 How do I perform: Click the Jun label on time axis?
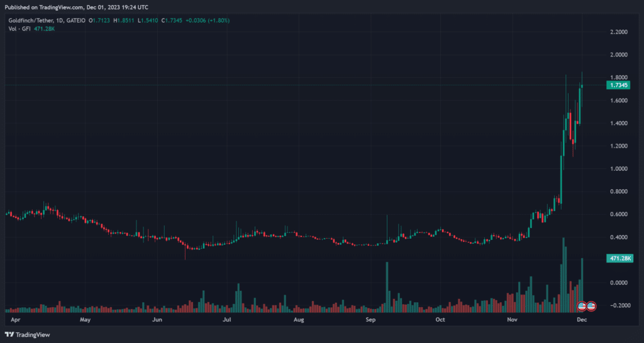point(157,318)
